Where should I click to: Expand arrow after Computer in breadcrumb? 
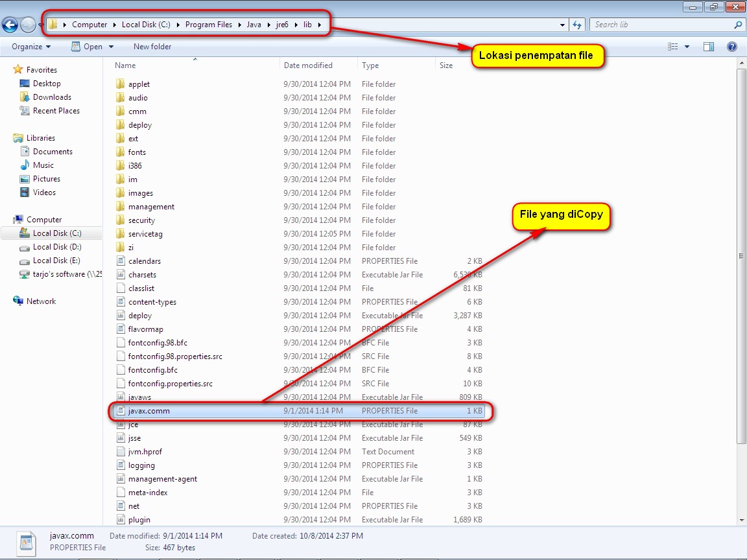coord(114,25)
